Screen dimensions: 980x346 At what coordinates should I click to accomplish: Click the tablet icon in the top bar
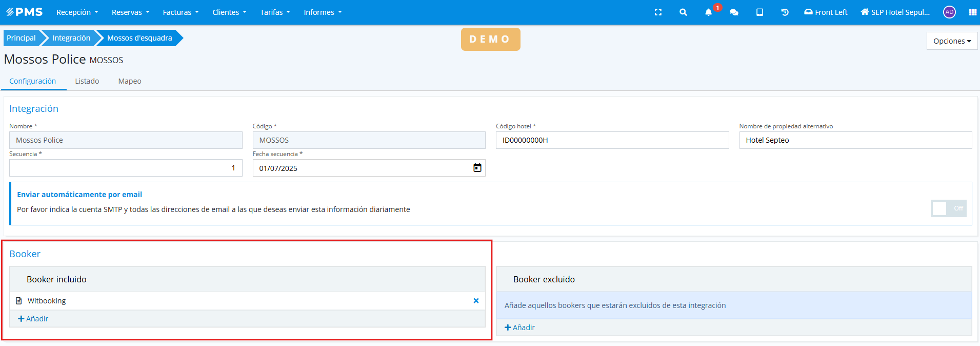pos(759,12)
